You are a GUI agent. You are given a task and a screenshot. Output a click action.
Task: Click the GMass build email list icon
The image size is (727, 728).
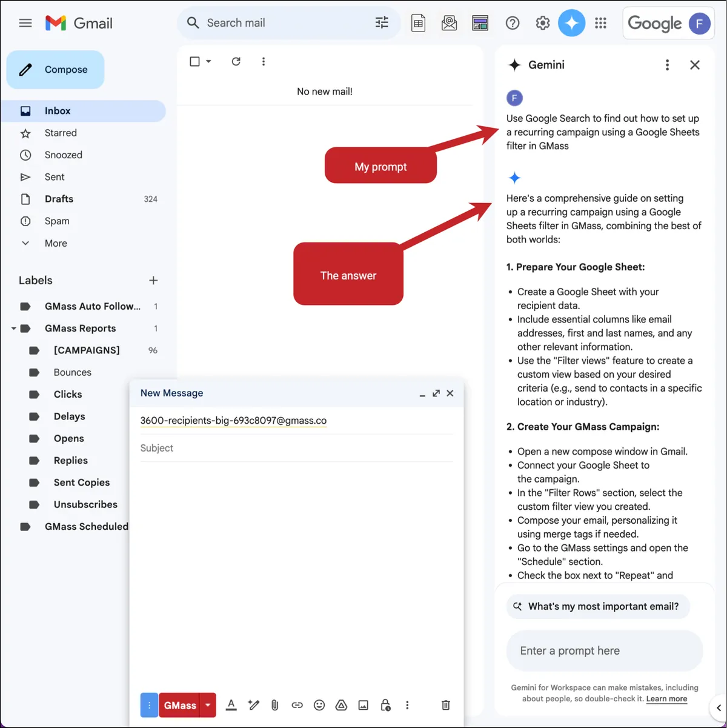tap(450, 23)
